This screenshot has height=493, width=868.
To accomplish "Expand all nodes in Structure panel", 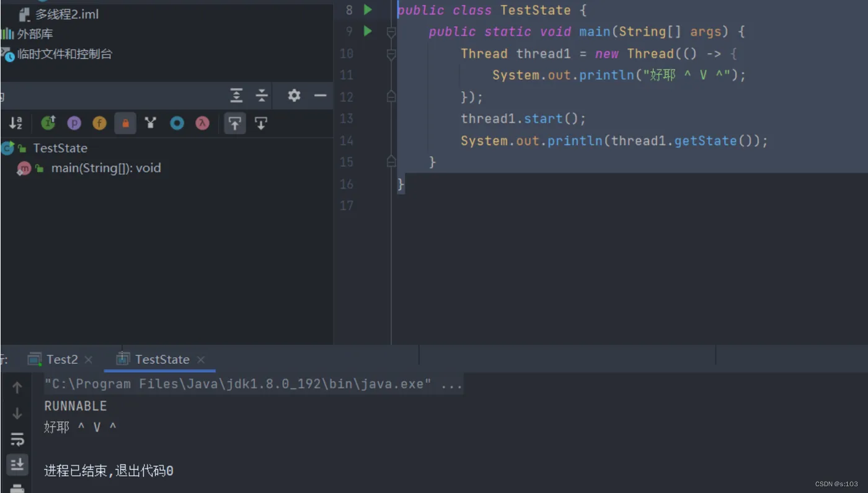I will click(237, 95).
